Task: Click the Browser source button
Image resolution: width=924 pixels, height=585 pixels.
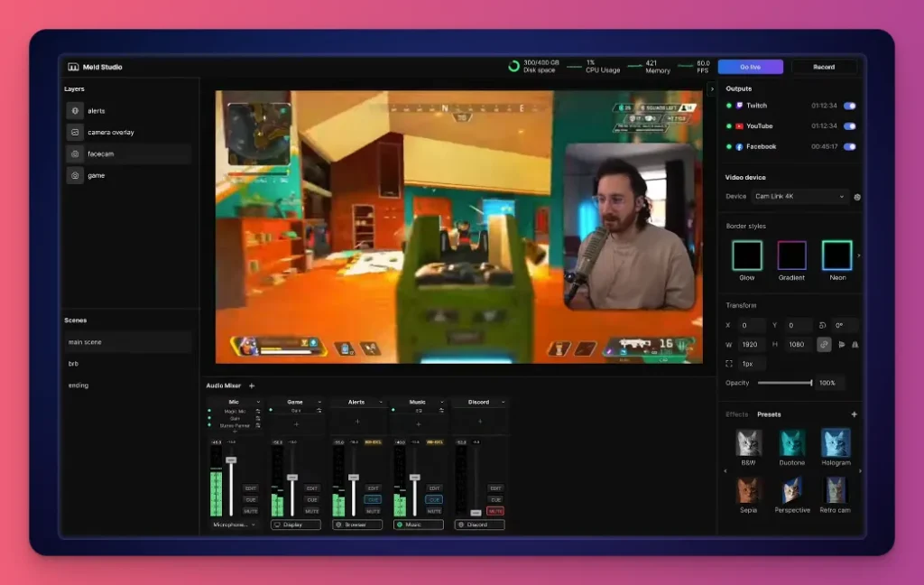Action: pos(357,525)
